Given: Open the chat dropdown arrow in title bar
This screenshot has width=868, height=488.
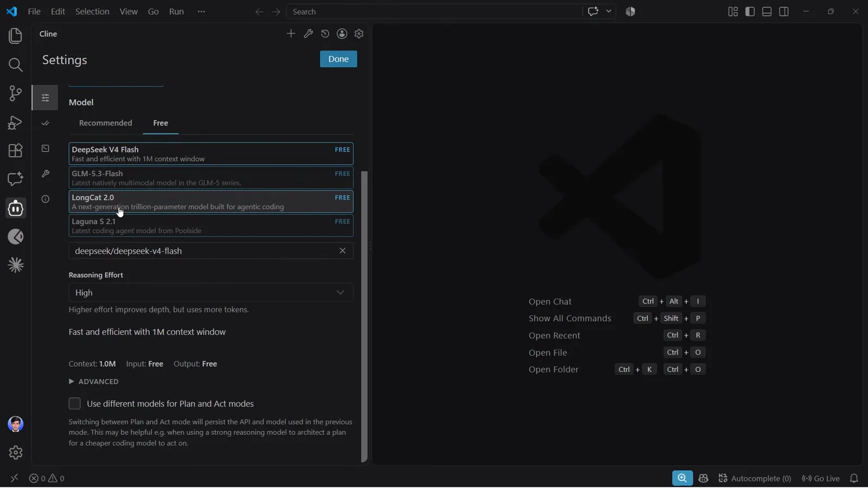Looking at the screenshot, I should 609,11.
